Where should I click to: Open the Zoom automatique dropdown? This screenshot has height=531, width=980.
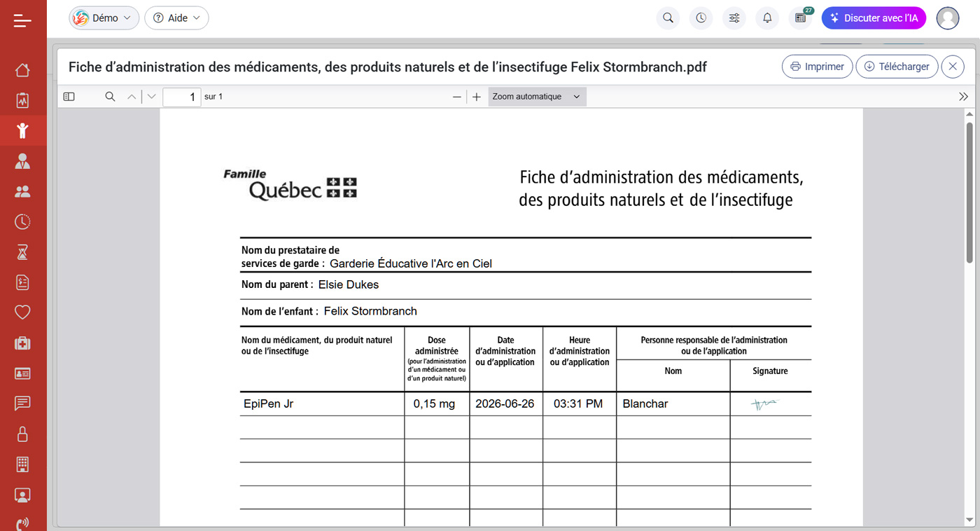click(537, 97)
